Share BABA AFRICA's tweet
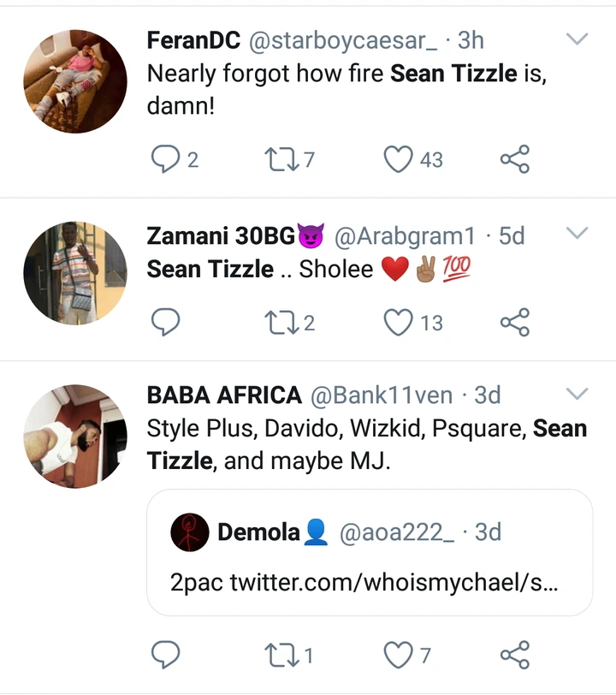This screenshot has width=616, height=695. pos(514,656)
